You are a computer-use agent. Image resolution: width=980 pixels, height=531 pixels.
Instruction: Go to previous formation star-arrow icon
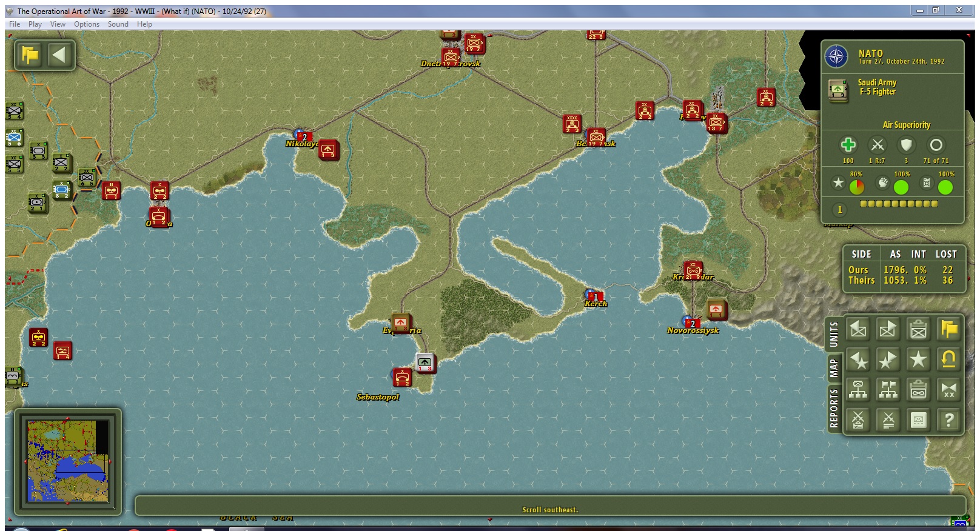point(857,359)
